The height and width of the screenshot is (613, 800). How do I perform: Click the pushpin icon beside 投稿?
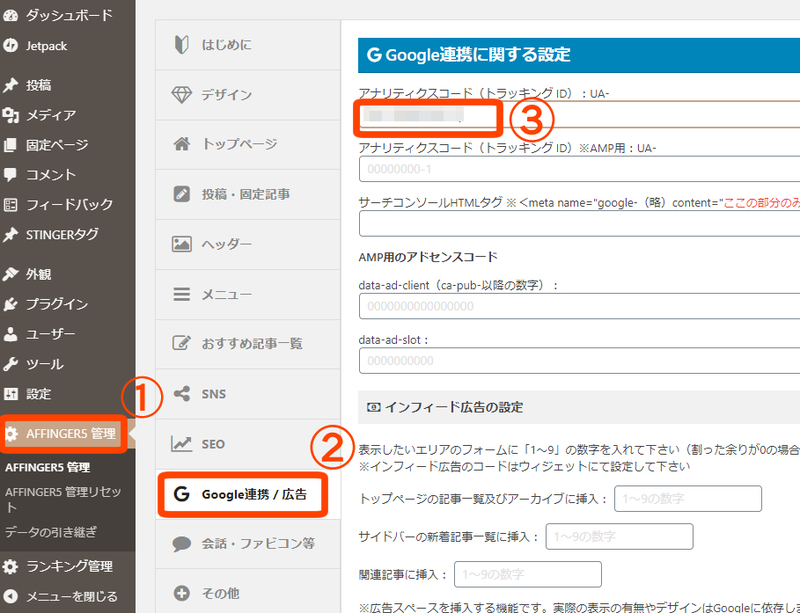tap(10, 85)
